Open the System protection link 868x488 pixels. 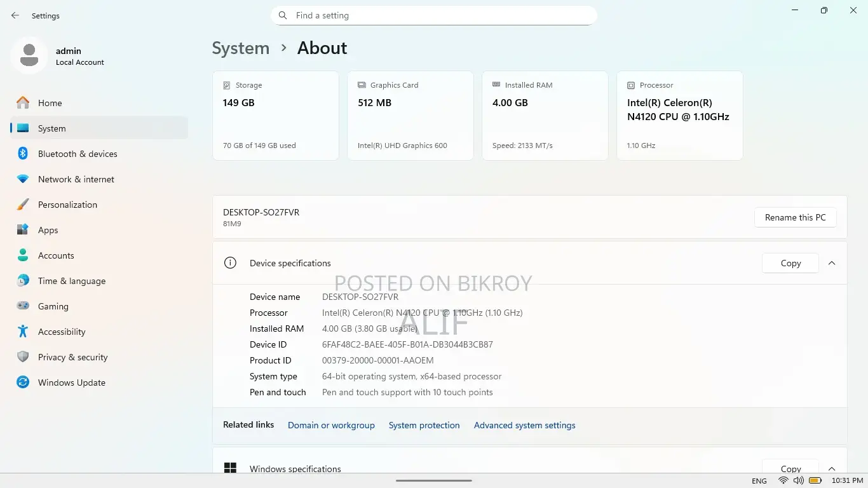point(424,425)
